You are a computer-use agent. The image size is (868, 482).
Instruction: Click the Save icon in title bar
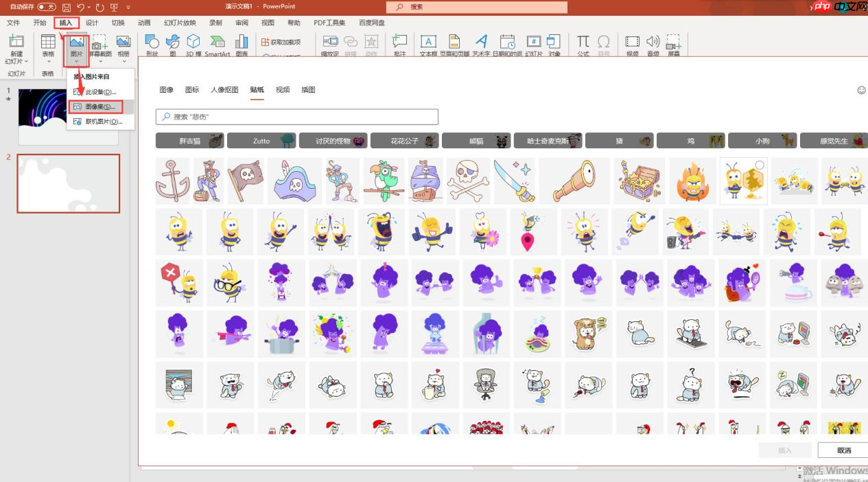click(x=67, y=7)
